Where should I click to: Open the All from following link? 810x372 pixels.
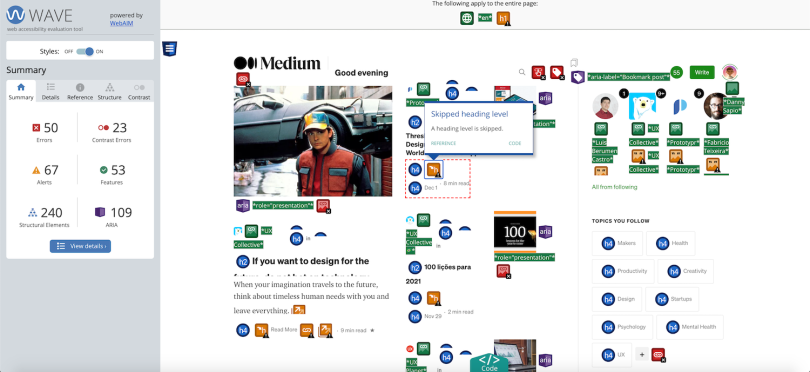coord(614,187)
